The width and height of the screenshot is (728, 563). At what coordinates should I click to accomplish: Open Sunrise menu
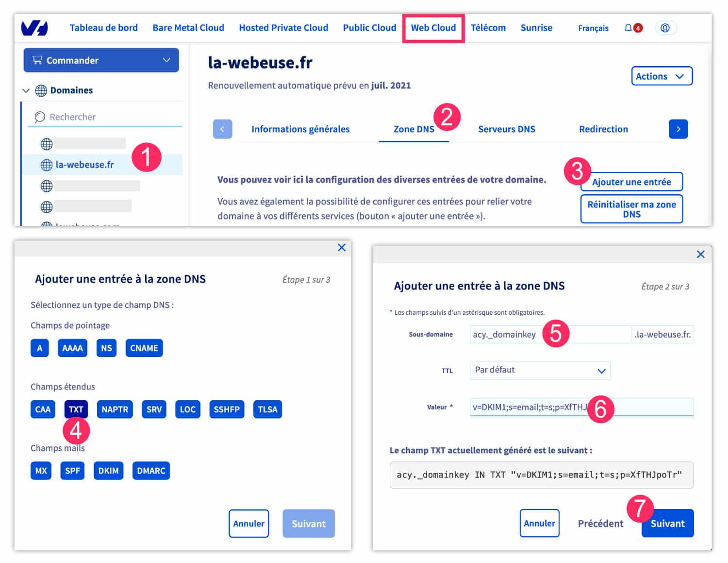tap(536, 28)
